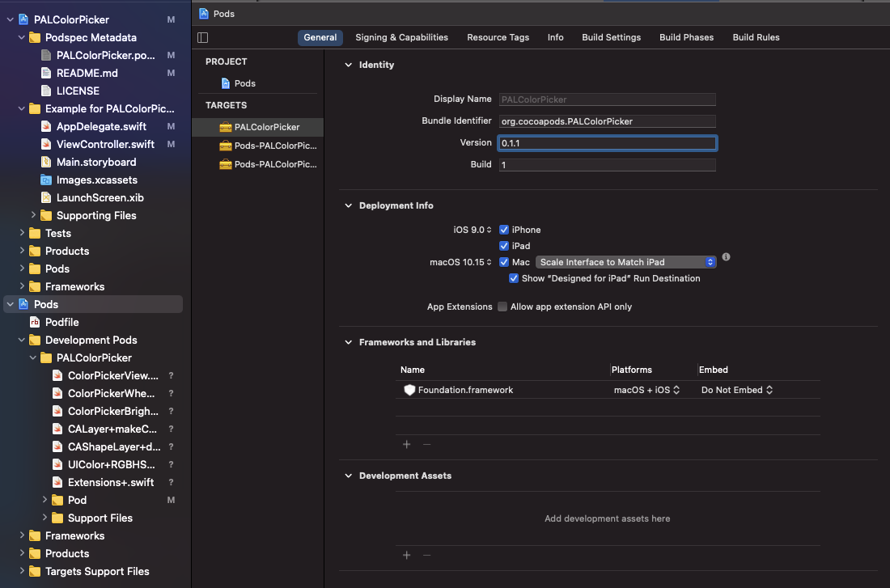The width and height of the screenshot is (890, 588).
Task: Toggle the targets sidebar panel icon
Action: click(x=202, y=37)
